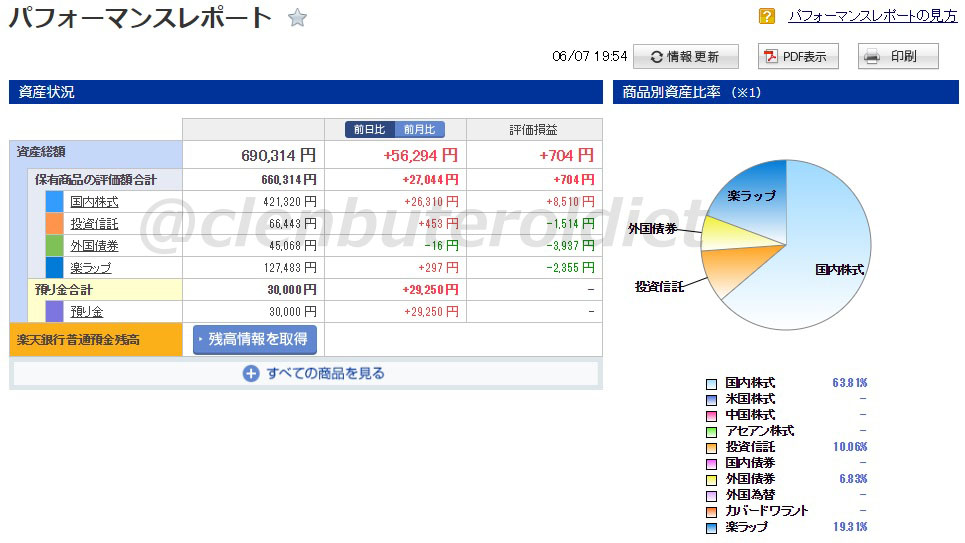965x543 pixels.
Task: Click the 楽ラップ legend color box
Action: [x=711, y=528]
